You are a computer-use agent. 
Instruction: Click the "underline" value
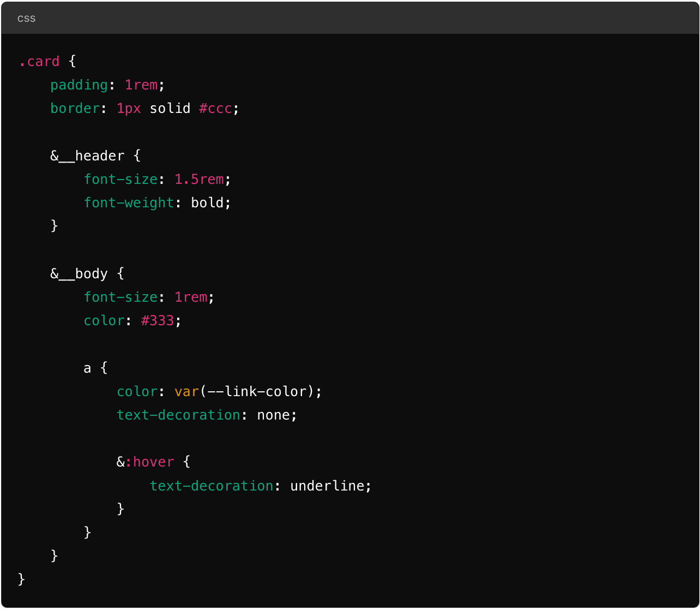pos(327,486)
